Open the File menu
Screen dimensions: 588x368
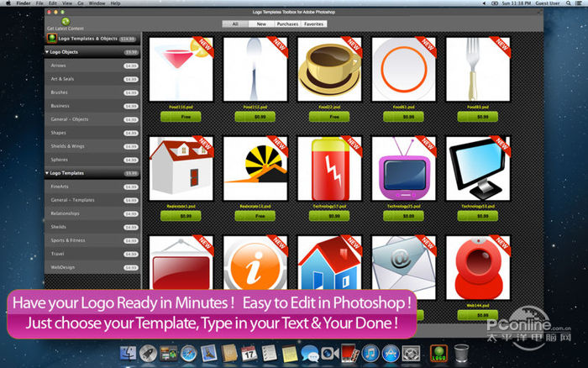click(x=39, y=3)
